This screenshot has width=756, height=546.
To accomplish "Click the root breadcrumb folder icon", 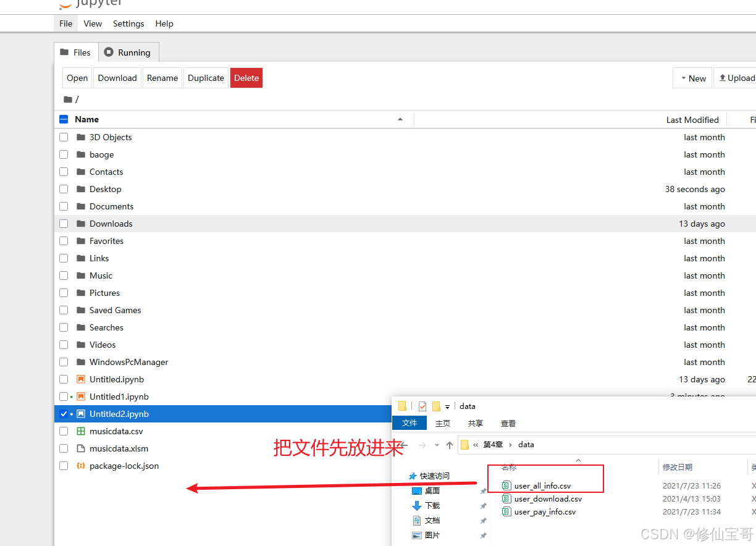I will (67, 99).
